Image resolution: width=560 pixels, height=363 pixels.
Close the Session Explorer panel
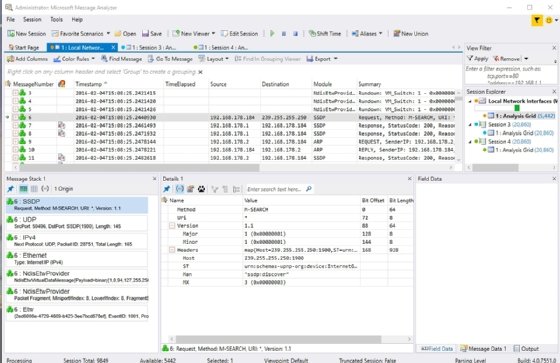554,91
